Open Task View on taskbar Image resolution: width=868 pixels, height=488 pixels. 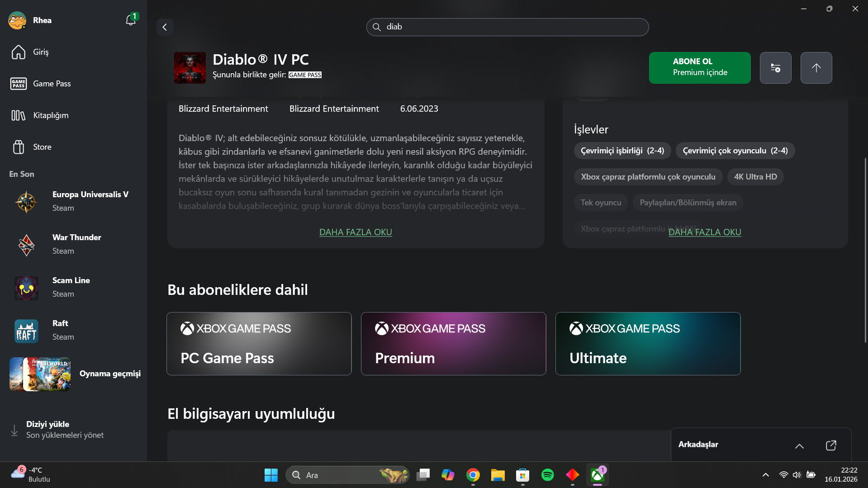(x=423, y=475)
